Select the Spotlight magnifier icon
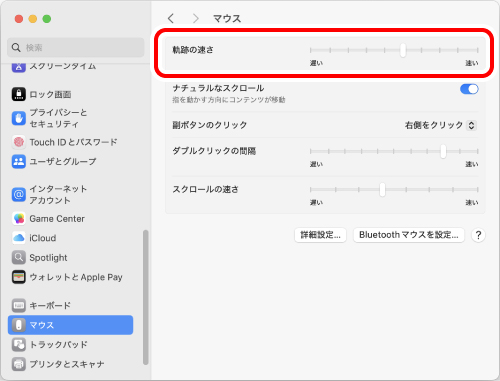This screenshot has height=381, width=500. pos(19,257)
